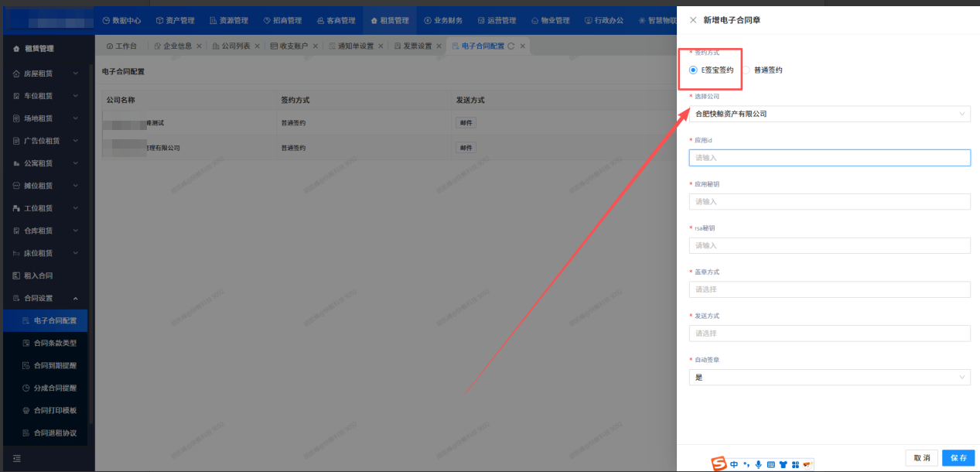Close the 新增电子合同章 drawer with X icon
The height and width of the screenshot is (472, 980).
[692, 20]
